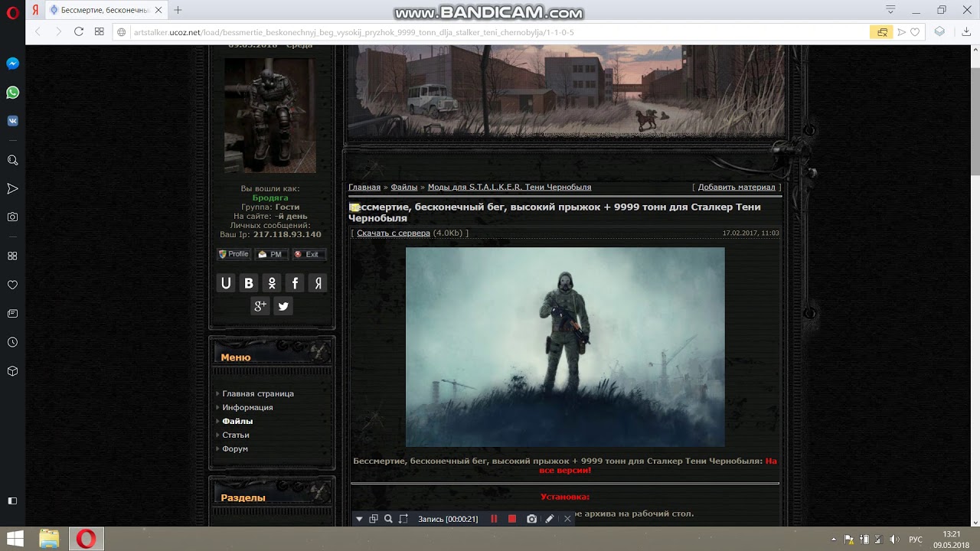Open bookmarks heart in the Opera sidebar
The width and height of the screenshot is (980, 551).
click(13, 285)
